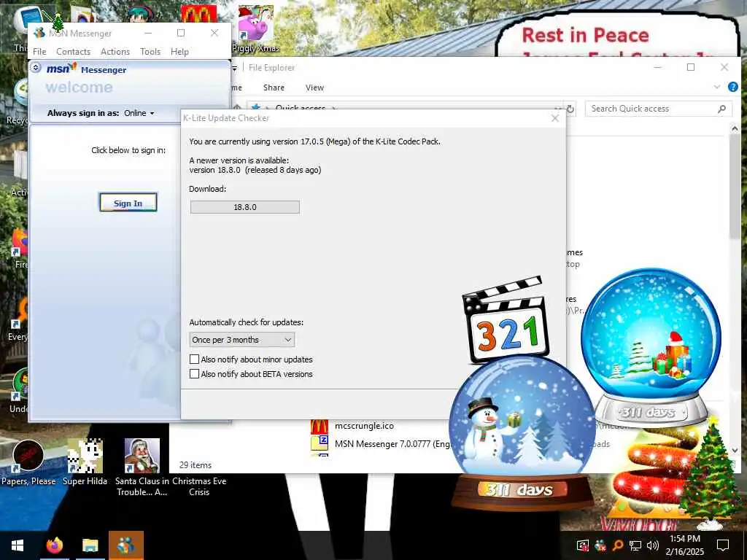
Task: Click the green-haired anime character desktop icon
Action: point(142,13)
